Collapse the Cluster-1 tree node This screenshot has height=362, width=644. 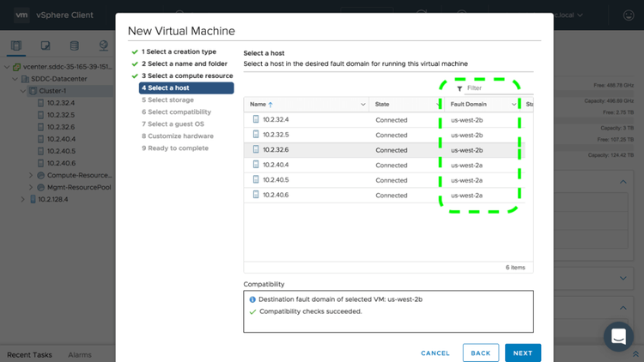click(22, 91)
